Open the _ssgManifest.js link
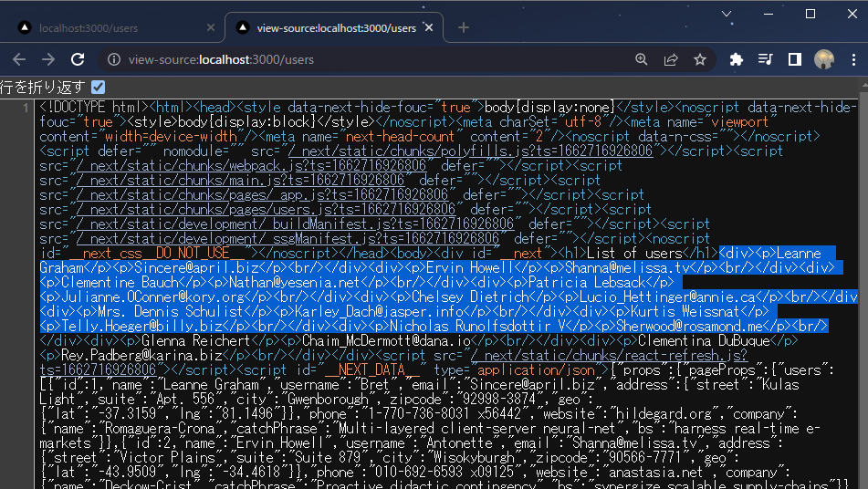 coord(288,238)
